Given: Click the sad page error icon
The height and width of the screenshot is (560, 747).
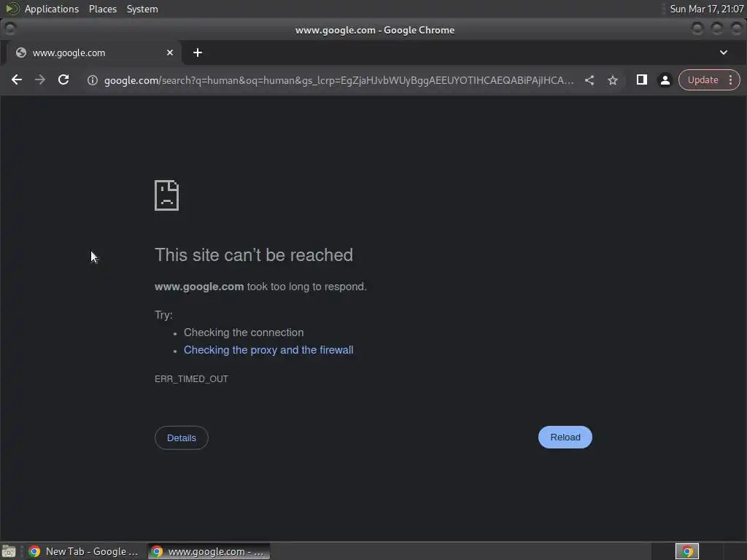Looking at the screenshot, I should 167,195.
